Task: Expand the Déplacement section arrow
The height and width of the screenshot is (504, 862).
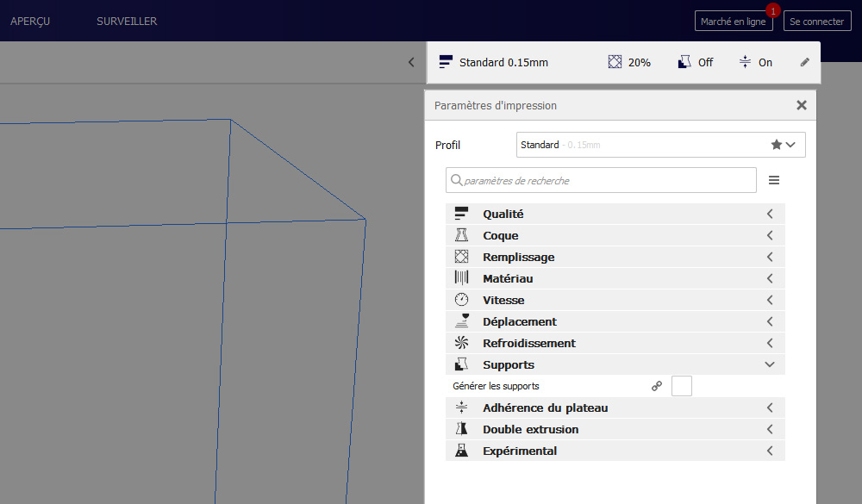Action: pyautogui.click(x=770, y=321)
